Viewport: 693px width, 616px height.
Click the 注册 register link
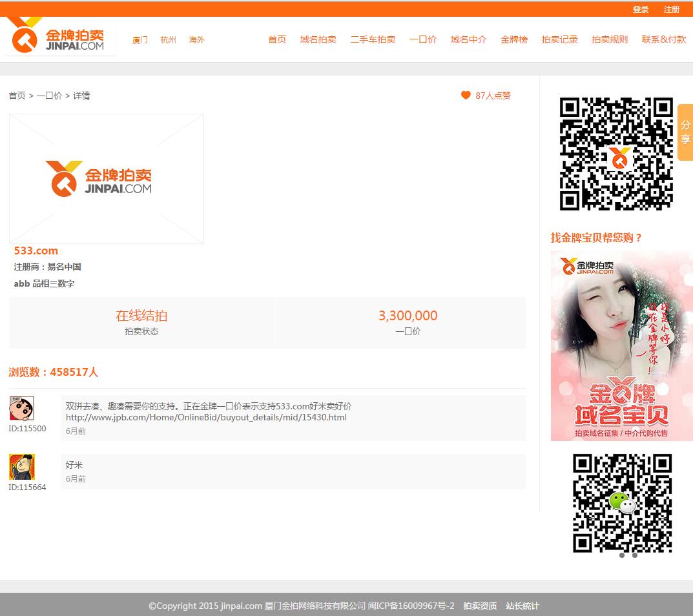click(671, 9)
